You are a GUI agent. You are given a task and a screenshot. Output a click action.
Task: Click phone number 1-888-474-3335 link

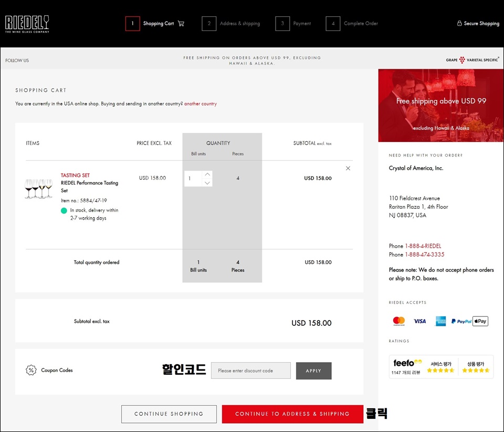pyautogui.click(x=425, y=254)
